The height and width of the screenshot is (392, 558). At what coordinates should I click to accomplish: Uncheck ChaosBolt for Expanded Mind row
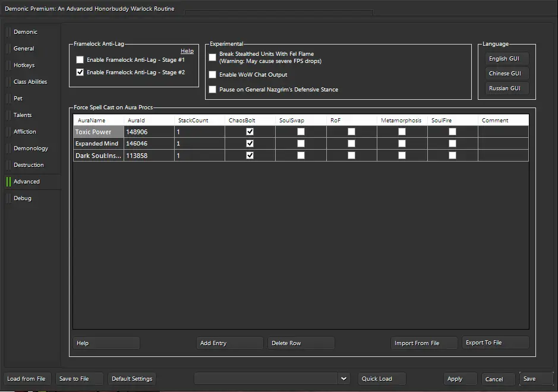click(x=250, y=143)
